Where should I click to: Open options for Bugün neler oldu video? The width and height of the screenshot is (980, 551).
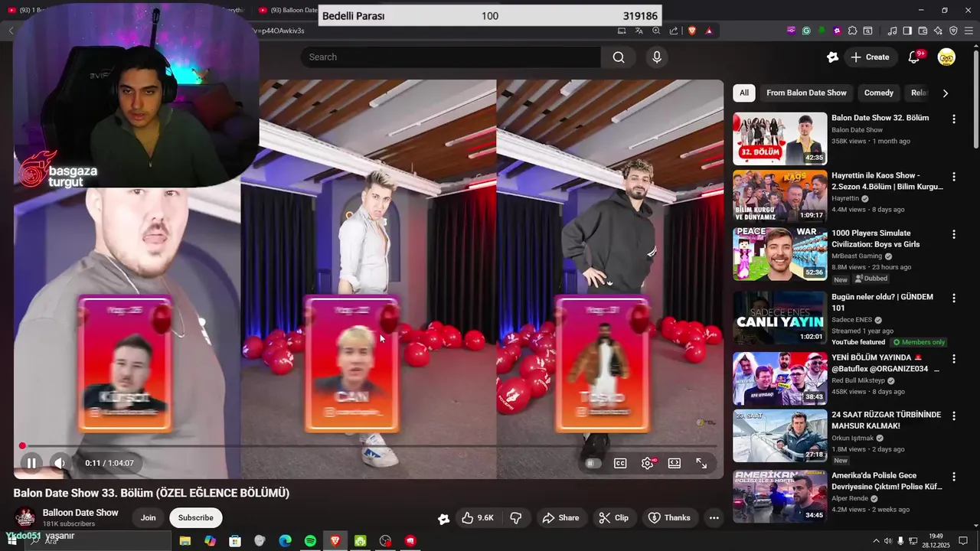coord(954,298)
